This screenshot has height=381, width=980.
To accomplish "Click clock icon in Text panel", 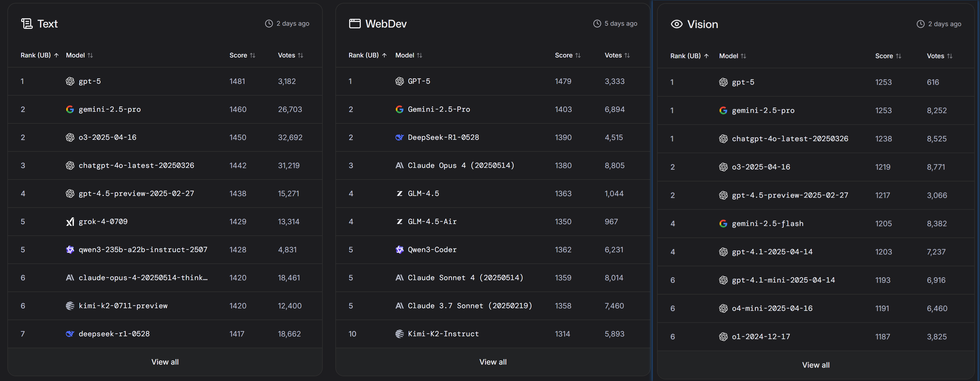I will coord(268,24).
